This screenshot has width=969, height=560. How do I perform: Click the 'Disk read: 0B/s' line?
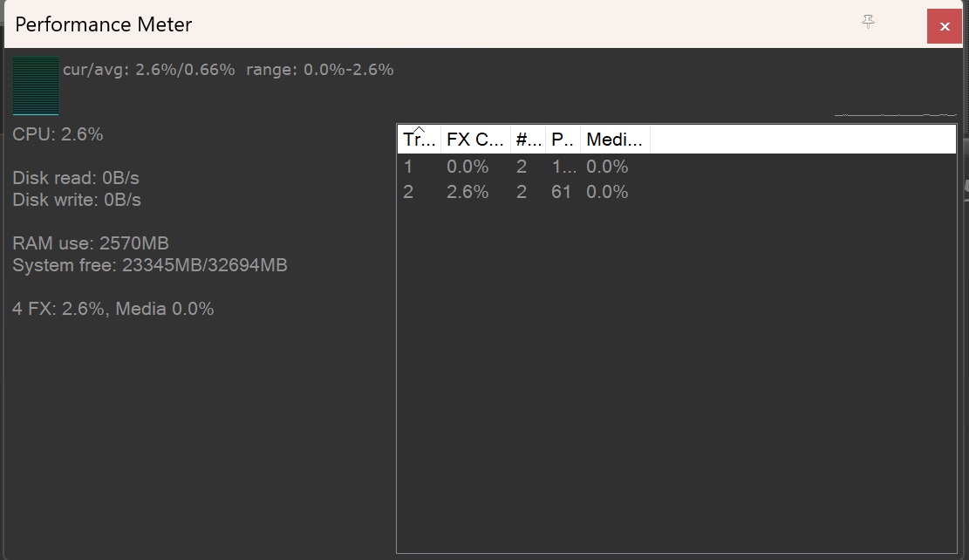click(76, 178)
